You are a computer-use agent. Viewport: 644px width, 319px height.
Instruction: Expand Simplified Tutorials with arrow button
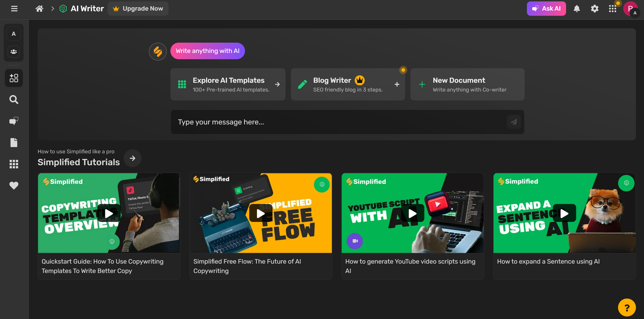pos(132,158)
